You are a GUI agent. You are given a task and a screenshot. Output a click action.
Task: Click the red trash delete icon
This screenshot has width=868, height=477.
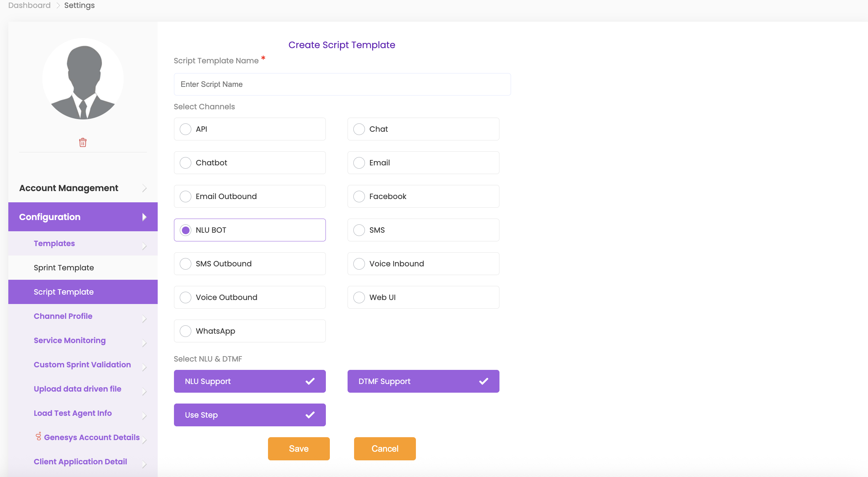tap(83, 142)
